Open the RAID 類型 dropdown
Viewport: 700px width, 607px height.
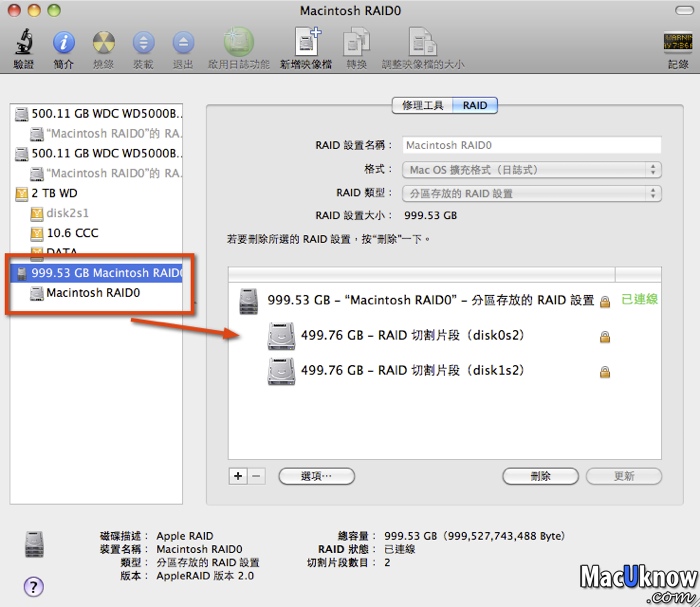coord(532,193)
